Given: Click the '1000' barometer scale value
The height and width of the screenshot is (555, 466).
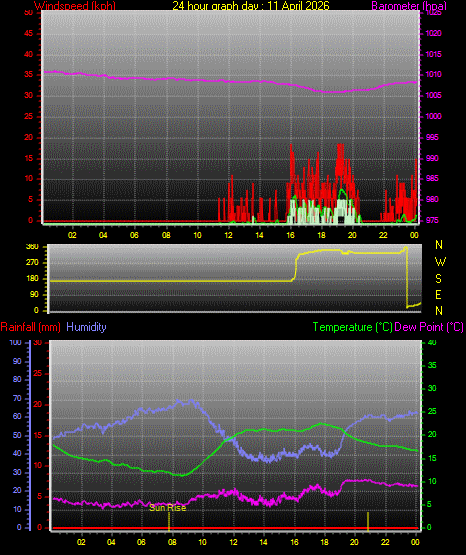Looking at the screenshot, I should (433, 116).
